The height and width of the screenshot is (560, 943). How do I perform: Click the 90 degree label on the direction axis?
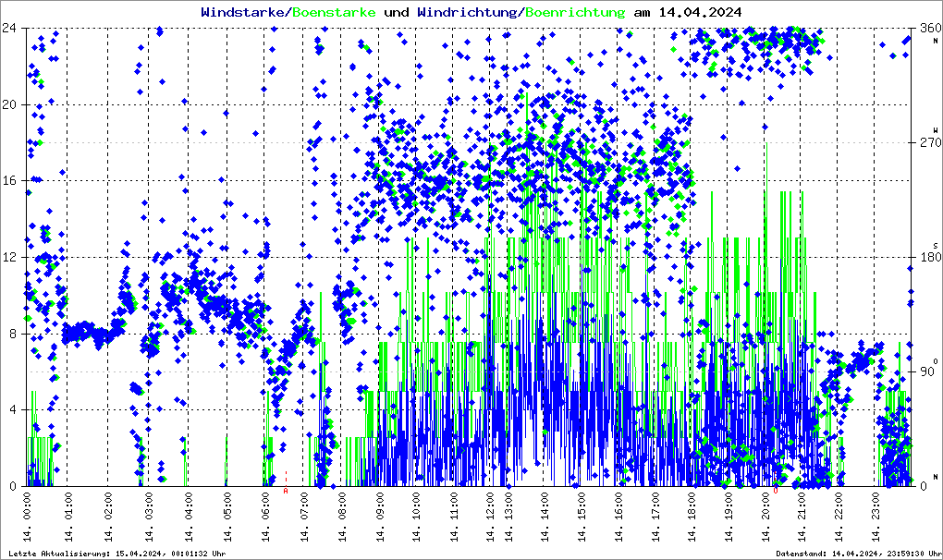pyautogui.click(x=927, y=371)
